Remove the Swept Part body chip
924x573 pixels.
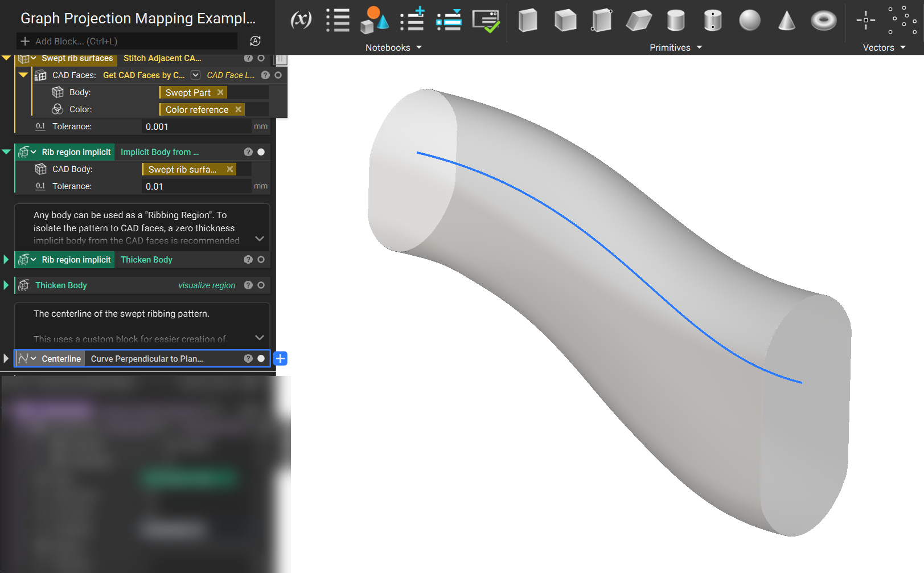click(x=220, y=92)
